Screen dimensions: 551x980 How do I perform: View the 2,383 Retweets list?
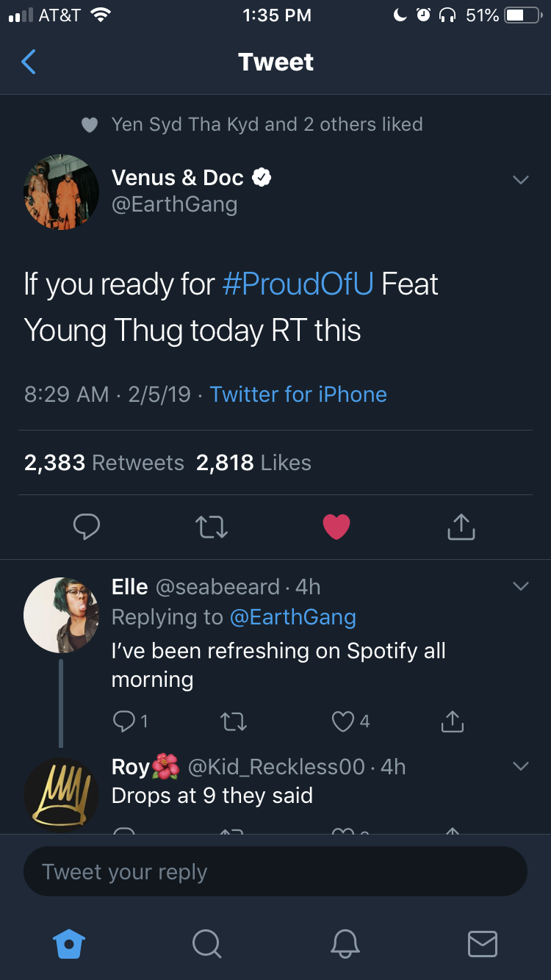[x=104, y=463]
